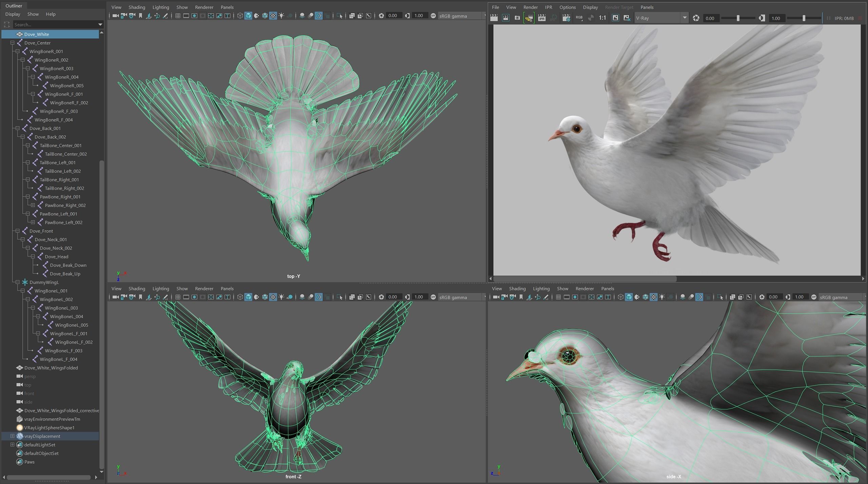Select the Dove_Head joint in Outliner
The width and height of the screenshot is (868, 484).
click(56, 257)
